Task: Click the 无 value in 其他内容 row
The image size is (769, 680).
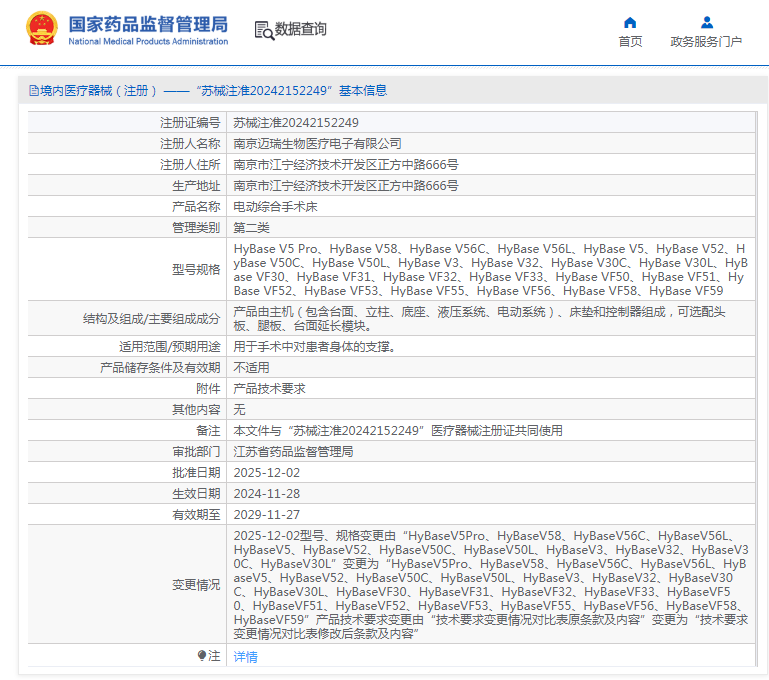Action: click(x=239, y=410)
